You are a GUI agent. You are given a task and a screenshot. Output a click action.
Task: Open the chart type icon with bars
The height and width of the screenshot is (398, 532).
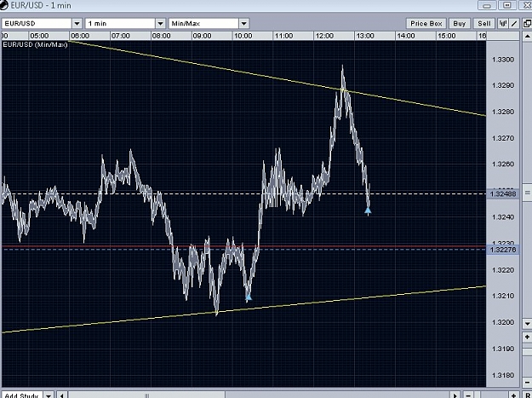point(502,23)
